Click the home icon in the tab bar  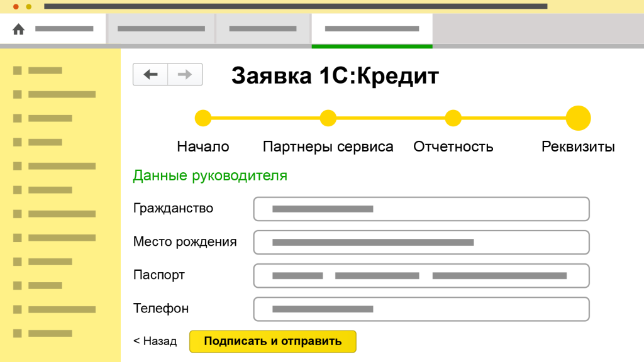tap(18, 29)
